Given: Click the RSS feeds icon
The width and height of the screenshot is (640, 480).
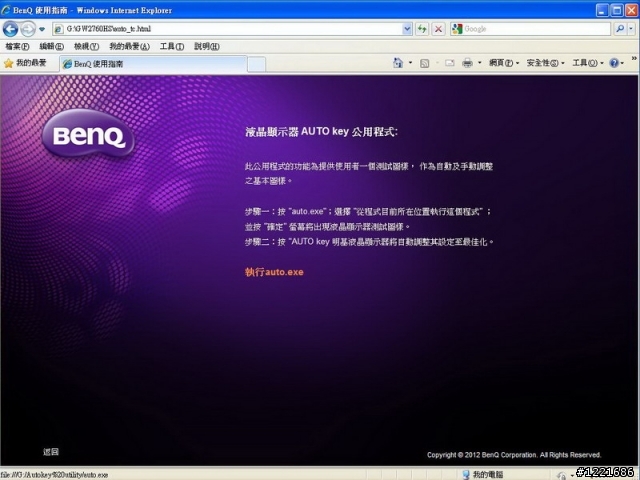Looking at the screenshot, I should (424, 63).
